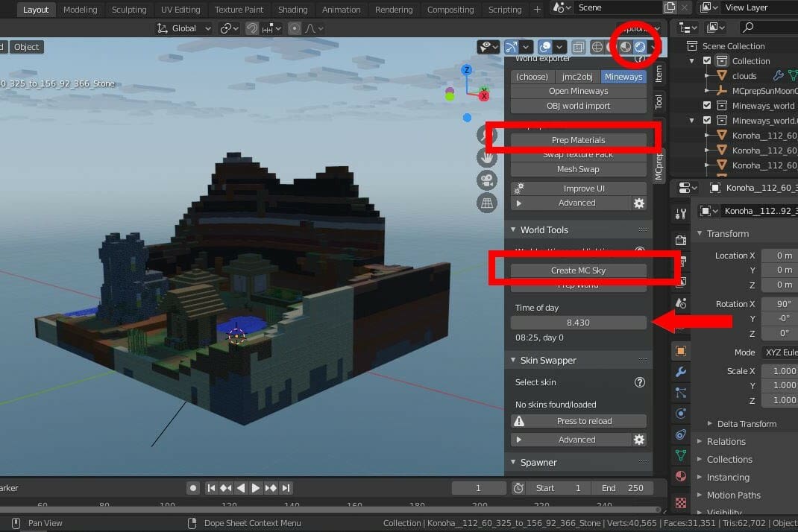Toggle snapping magnet icon
798x532 pixels.
(x=252, y=28)
